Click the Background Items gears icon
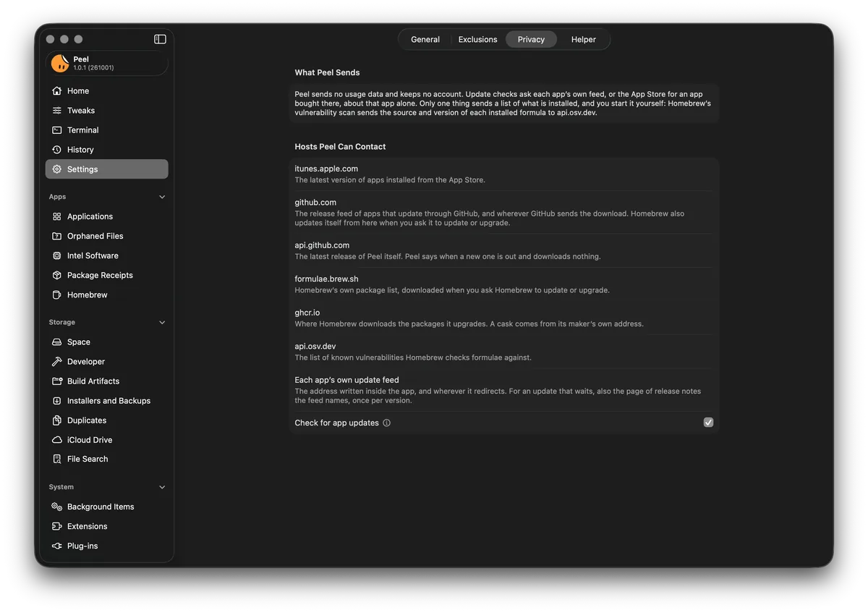Screen dimensions: 868x613 coord(57,507)
